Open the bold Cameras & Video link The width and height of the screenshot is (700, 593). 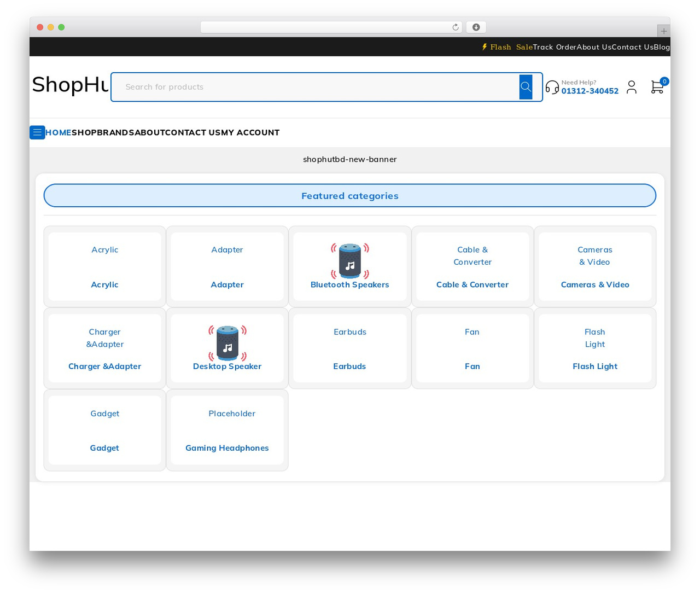tap(595, 284)
